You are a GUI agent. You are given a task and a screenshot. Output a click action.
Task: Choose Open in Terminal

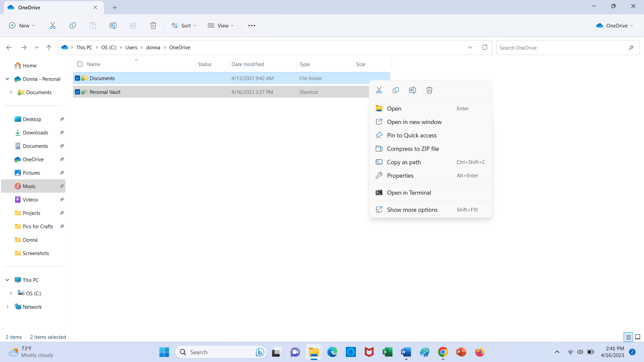[431, 192]
